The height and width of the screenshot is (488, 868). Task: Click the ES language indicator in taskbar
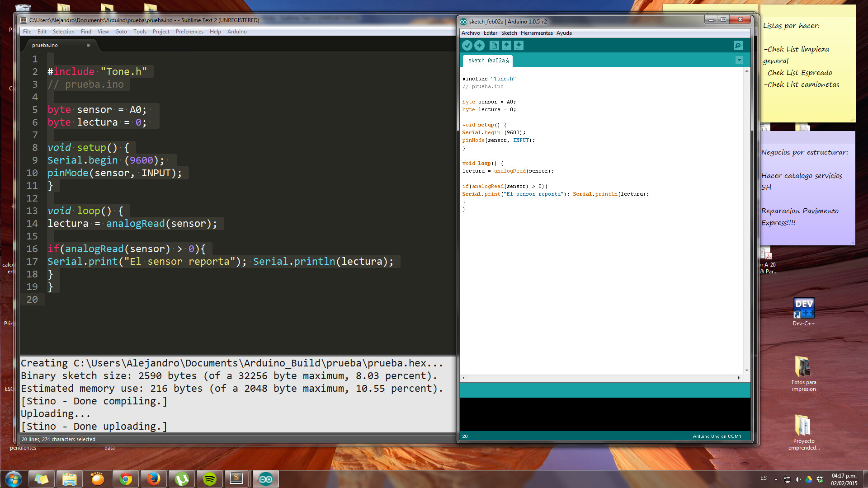click(x=764, y=478)
